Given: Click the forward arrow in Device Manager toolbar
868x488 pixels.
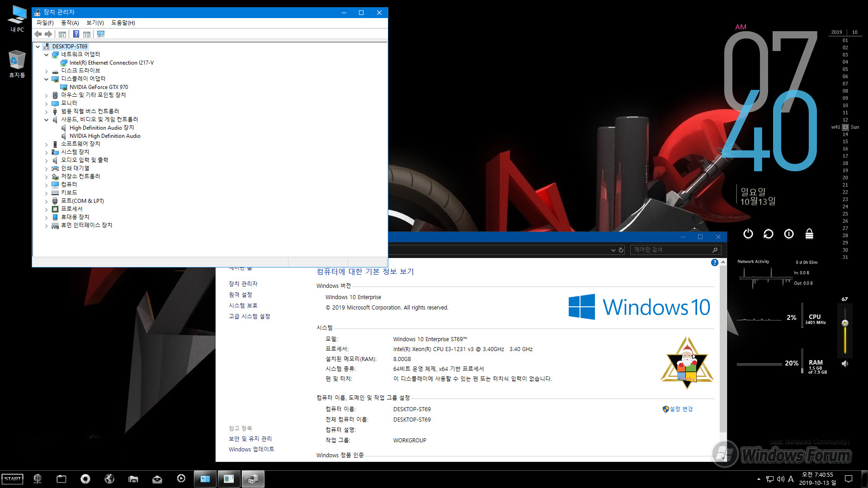Looking at the screenshot, I should tap(48, 34).
